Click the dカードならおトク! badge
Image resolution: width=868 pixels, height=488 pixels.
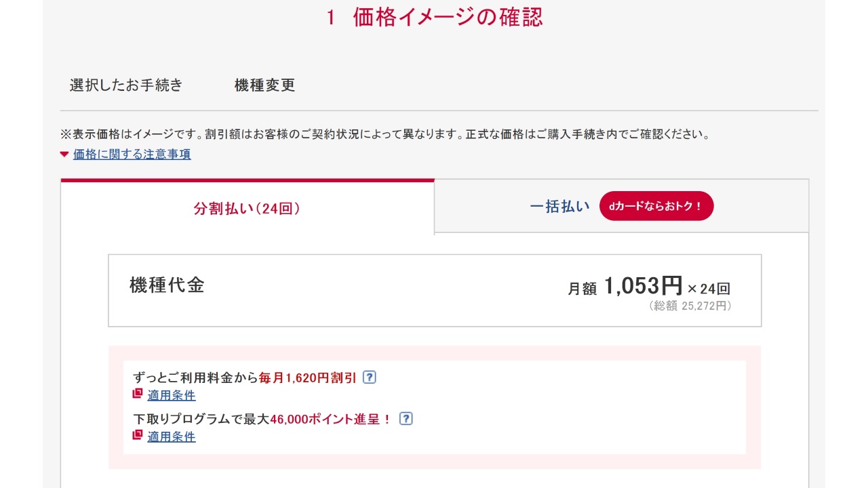656,206
